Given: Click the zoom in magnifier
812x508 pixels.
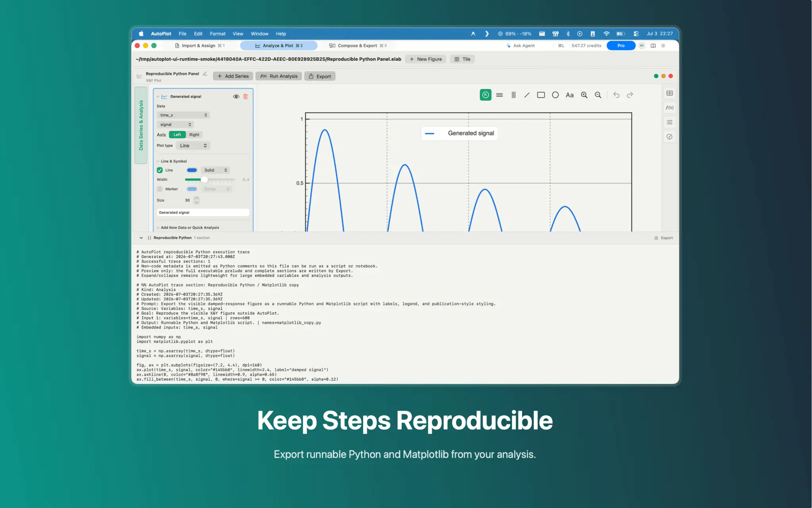Looking at the screenshot, I should click(584, 95).
